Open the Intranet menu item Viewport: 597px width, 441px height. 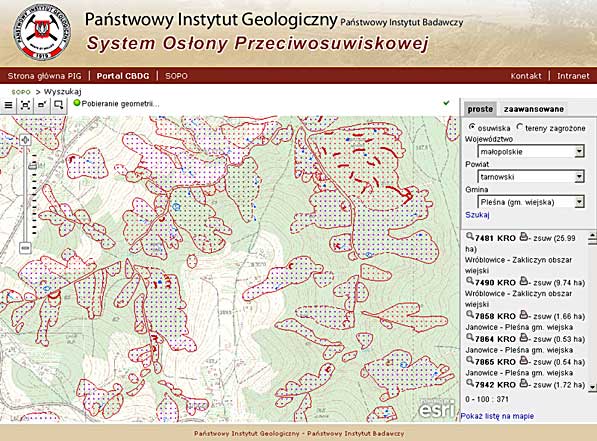[x=573, y=76]
